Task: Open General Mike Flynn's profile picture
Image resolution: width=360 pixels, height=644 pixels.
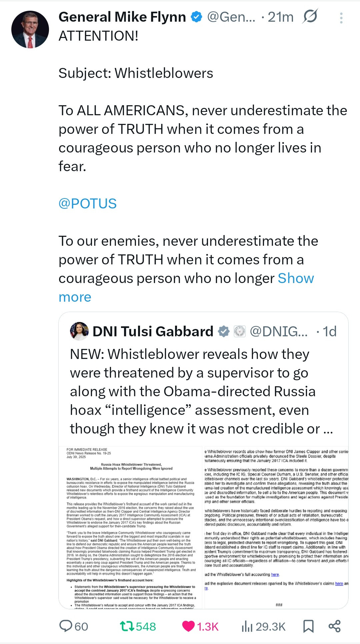Action: click(30, 30)
